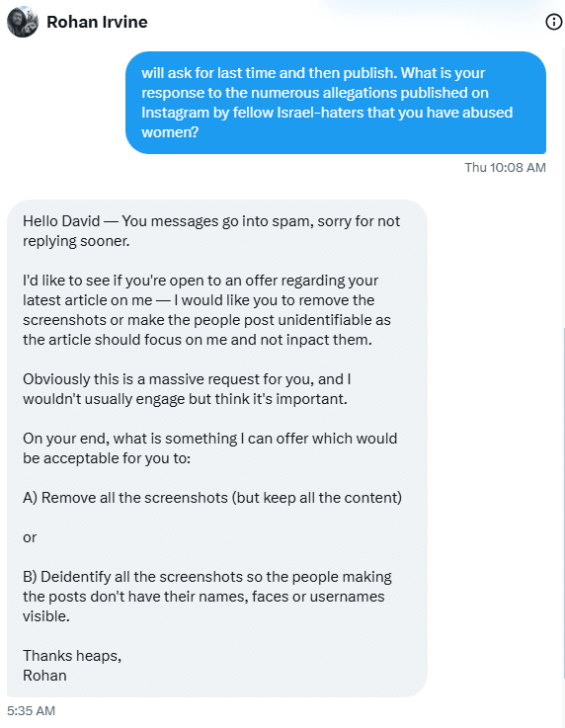Click the 5:35 AM timestamp
The image size is (565, 728).
pyautogui.click(x=31, y=710)
